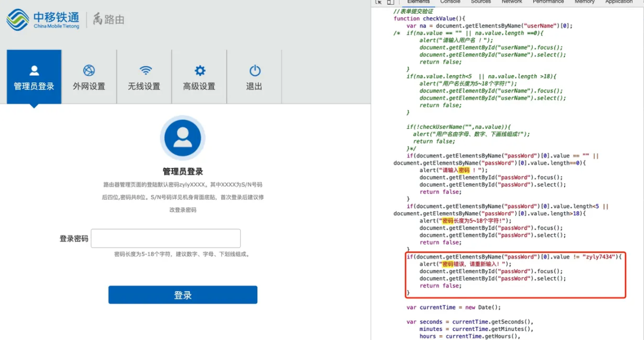This screenshot has height=340, width=644.
Task: Open the 管理员登录 tab
Action: [x=34, y=77]
